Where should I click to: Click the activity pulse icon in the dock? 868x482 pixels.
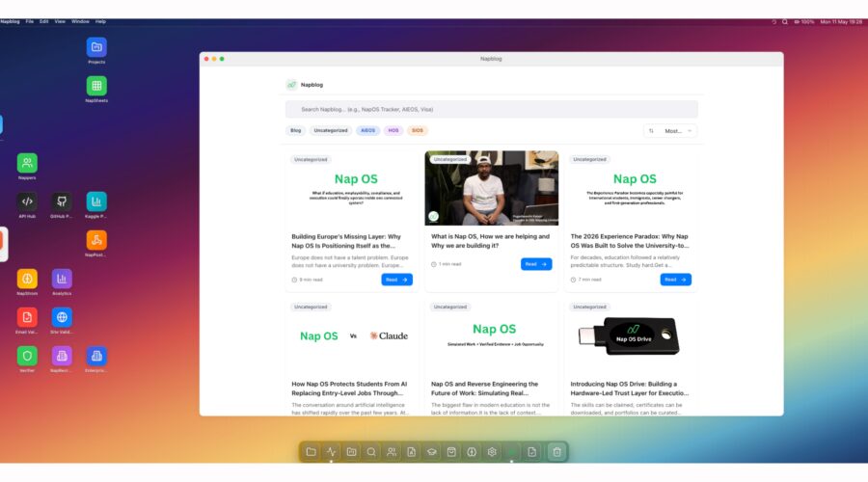pyautogui.click(x=331, y=451)
